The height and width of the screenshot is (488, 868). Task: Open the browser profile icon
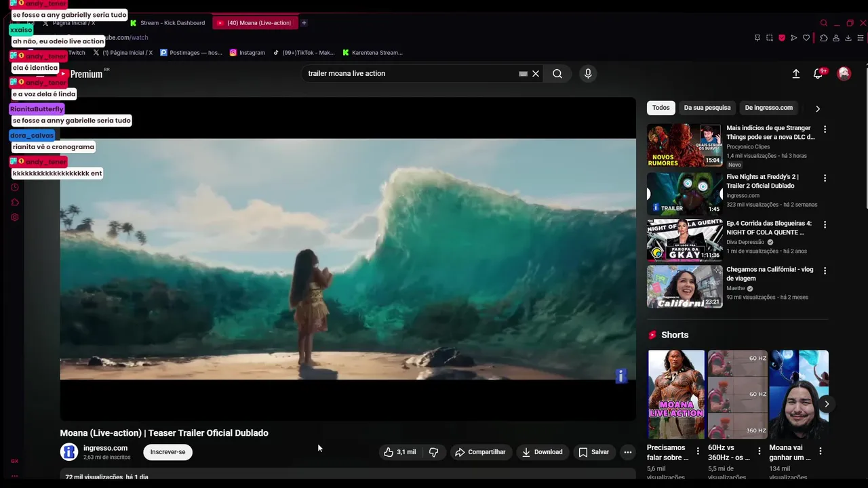[x=836, y=38]
